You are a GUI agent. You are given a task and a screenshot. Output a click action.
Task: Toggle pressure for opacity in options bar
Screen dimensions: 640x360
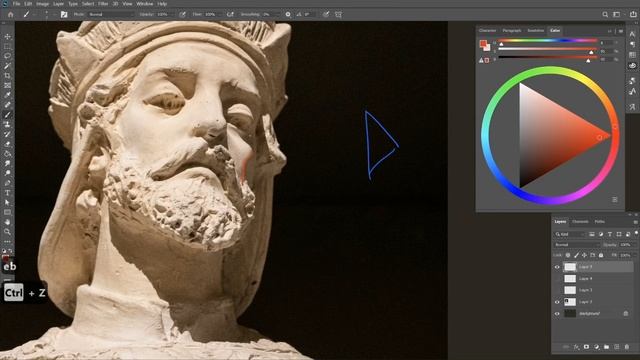(x=182, y=15)
